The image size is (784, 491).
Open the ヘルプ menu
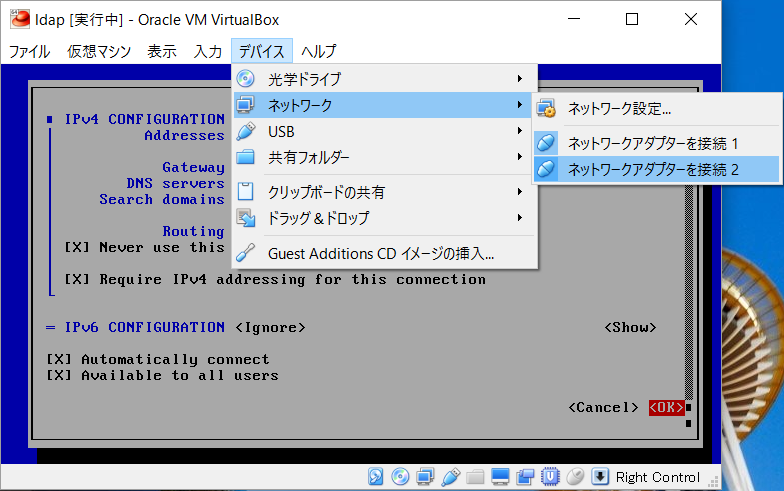[318, 51]
